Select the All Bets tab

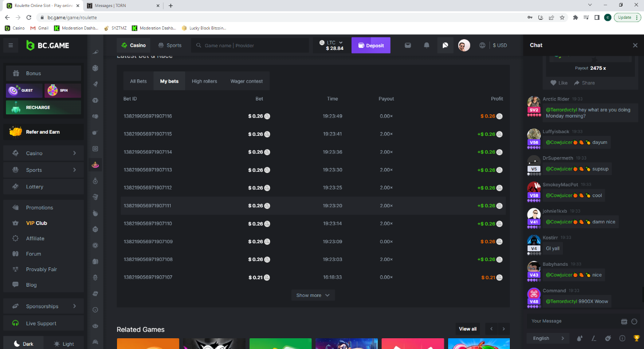click(x=138, y=82)
